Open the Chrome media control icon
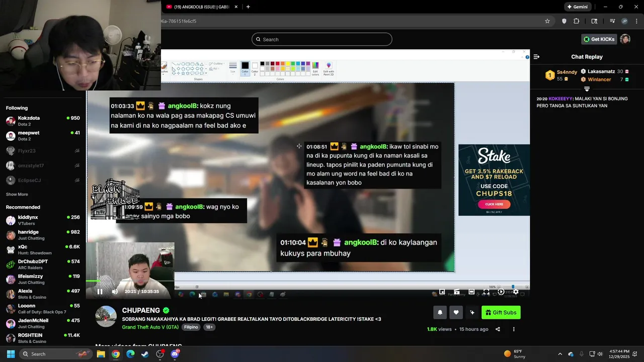This screenshot has width=644, height=362. tap(612, 21)
